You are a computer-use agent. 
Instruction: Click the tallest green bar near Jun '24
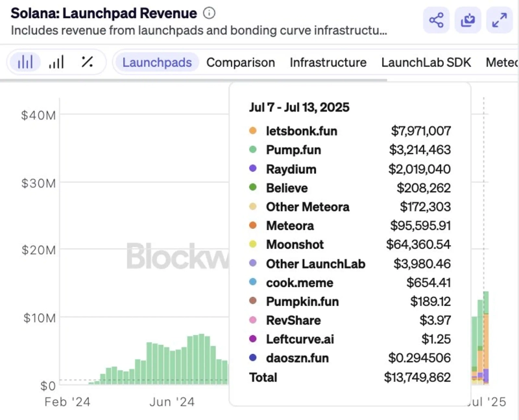tap(202, 360)
